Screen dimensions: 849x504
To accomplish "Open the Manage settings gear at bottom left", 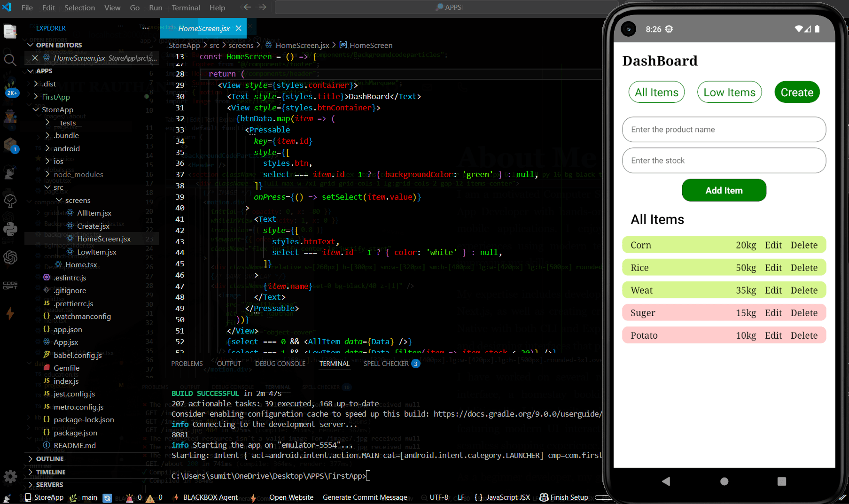I will coord(10,476).
